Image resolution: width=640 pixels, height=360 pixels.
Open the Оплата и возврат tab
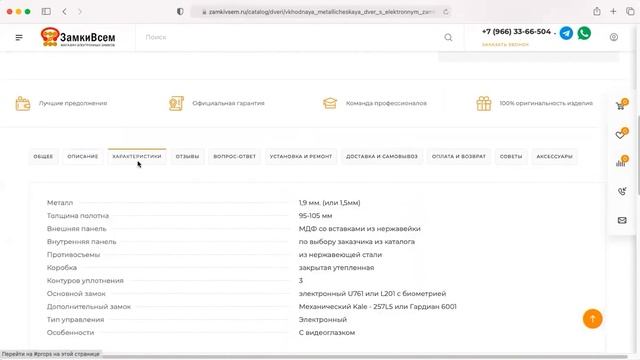point(459,156)
